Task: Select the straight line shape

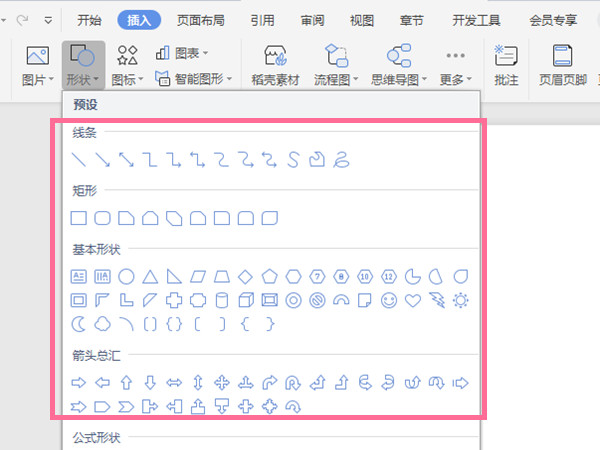Action: (x=79, y=160)
